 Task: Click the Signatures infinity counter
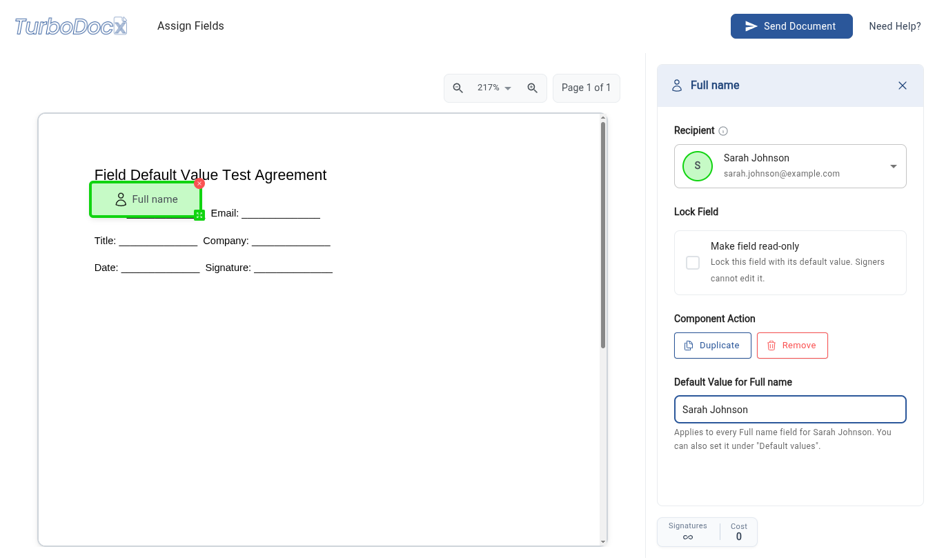point(688,532)
